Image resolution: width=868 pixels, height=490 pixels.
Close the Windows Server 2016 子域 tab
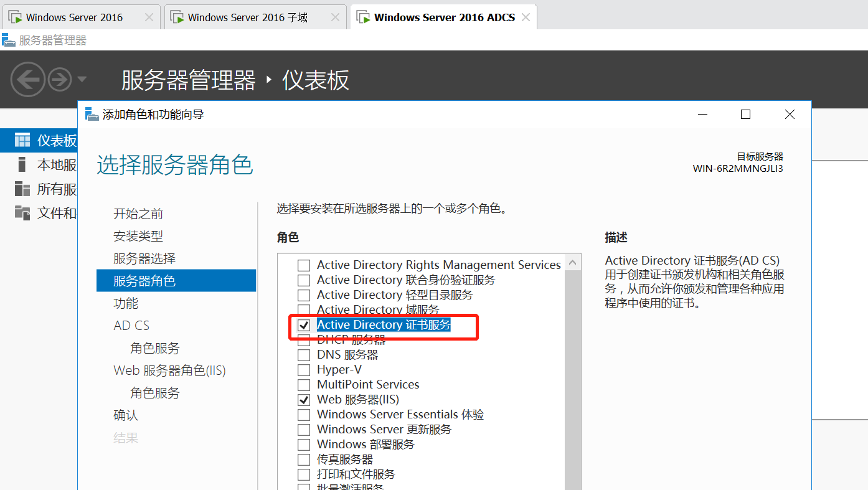pos(335,17)
